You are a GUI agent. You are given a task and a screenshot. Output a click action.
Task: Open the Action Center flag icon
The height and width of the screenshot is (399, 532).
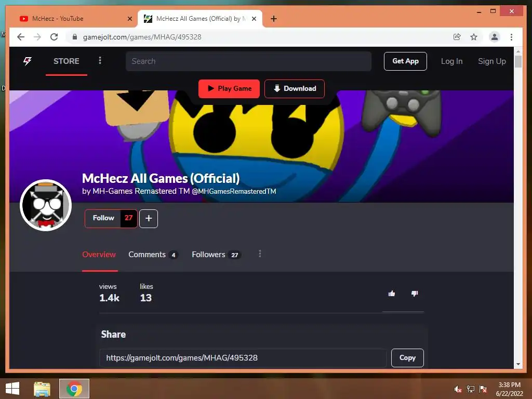point(483,389)
